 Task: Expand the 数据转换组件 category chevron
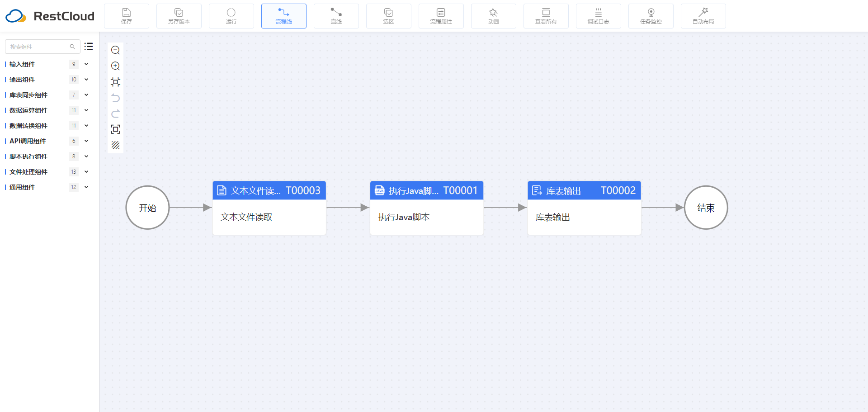[x=86, y=126]
